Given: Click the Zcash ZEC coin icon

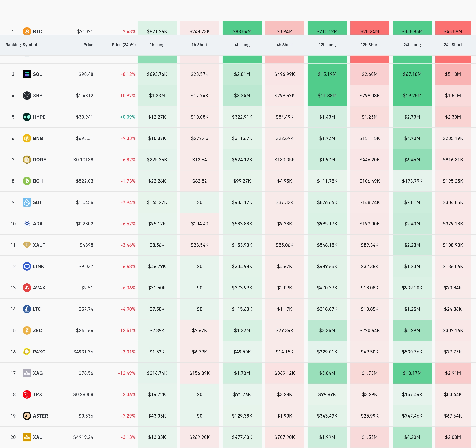Looking at the screenshot, I should (27, 330).
